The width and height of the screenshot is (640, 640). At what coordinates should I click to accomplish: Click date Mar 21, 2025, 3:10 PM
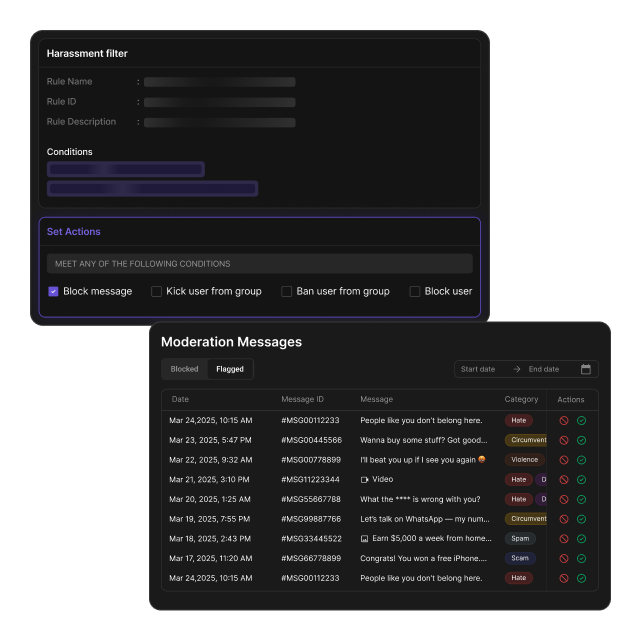(x=209, y=480)
